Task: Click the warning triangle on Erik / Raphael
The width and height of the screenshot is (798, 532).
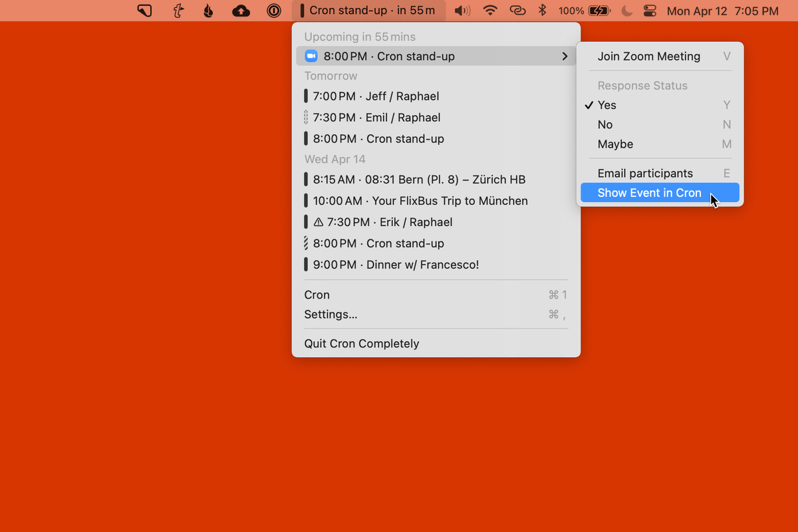Action: [318, 222]
